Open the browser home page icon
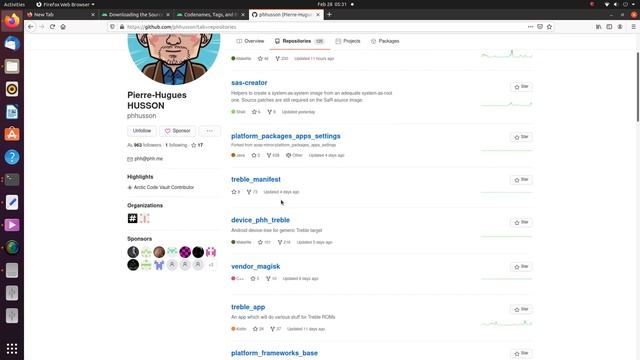The width and height of the screenshot is (640, 360). [x=63, y=27]
